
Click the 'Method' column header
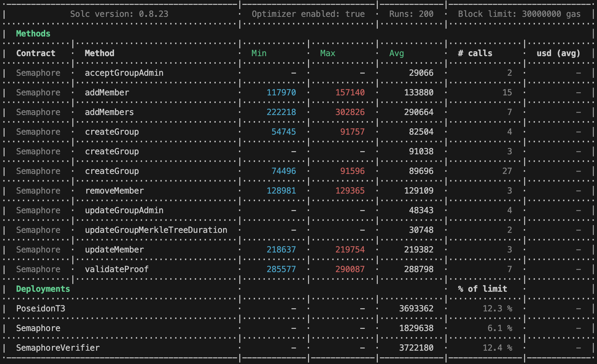tap(100, 53)
